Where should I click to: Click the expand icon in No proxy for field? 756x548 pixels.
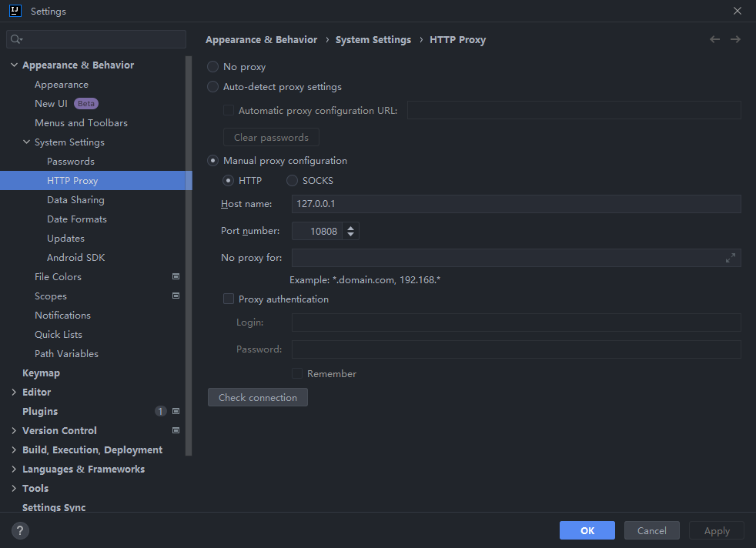point(731,258)
